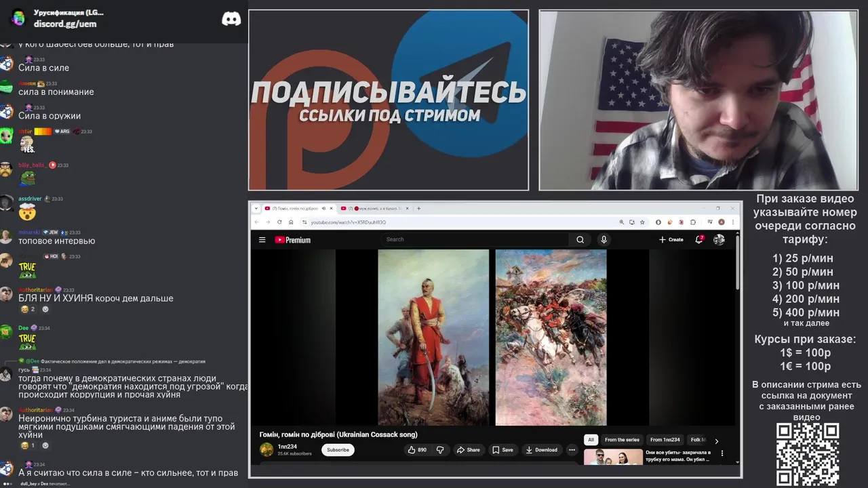Open the YouTube account avatar menu
The image size is (868, 488).
[719, 239]
